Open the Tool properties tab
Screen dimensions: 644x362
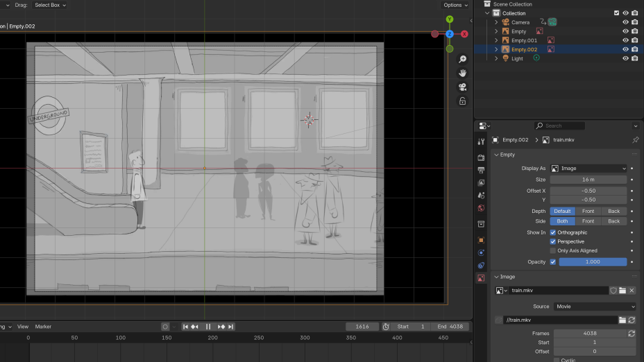point(481,141)
